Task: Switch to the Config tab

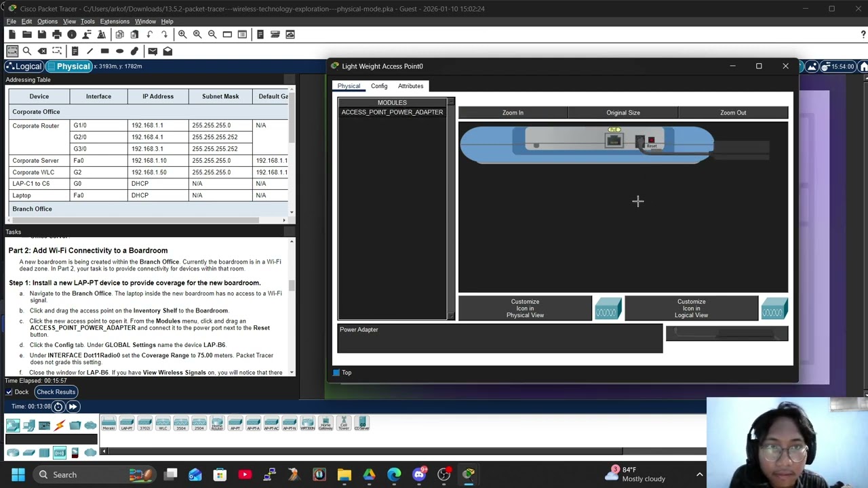Action: tap(379, 86)
